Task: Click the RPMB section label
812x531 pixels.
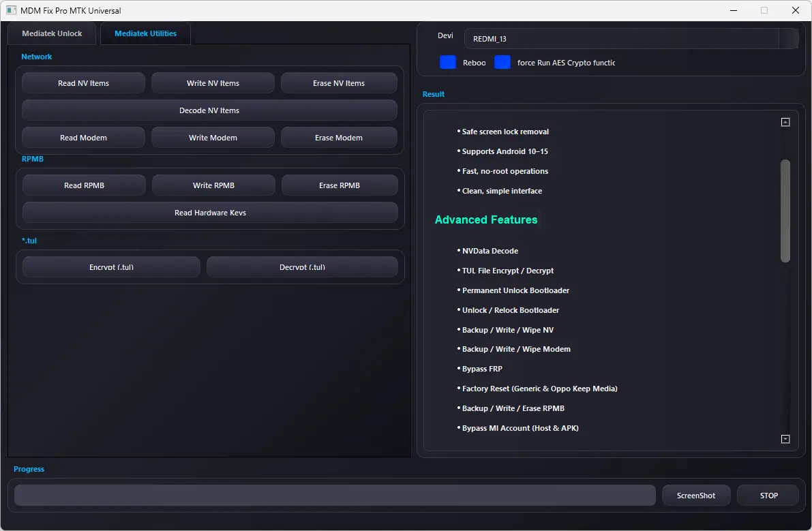Action: (32, 159)
